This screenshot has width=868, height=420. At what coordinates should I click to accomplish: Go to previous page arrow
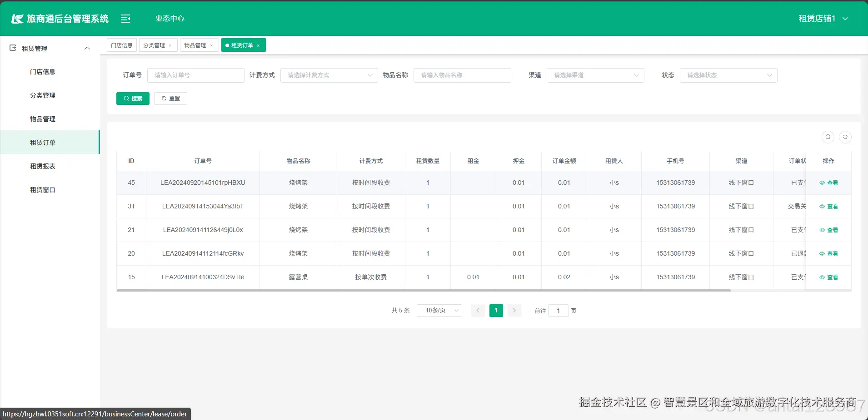(x=478, y=311)
